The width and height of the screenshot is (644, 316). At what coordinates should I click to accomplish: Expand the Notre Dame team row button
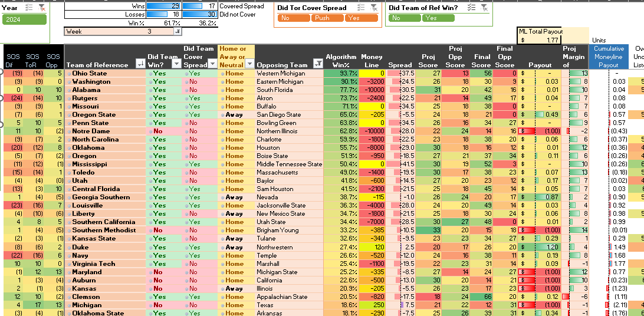70,131
